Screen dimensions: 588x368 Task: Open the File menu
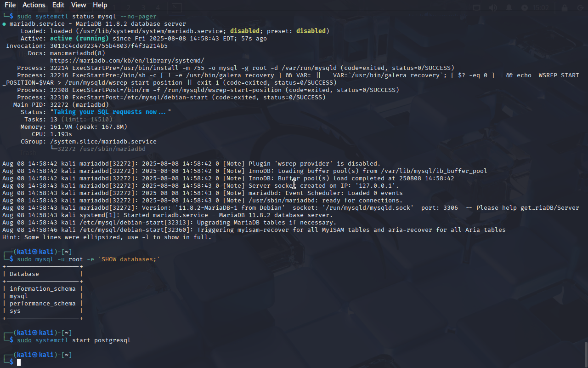click(10, 5)
